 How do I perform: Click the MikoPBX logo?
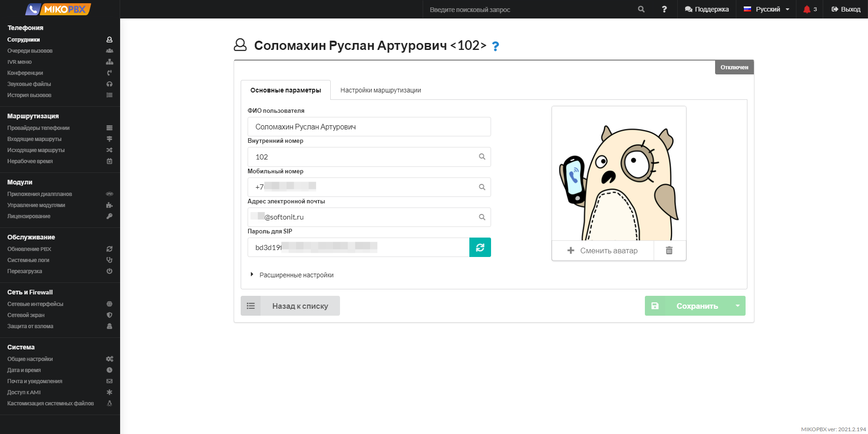(59, 9)
